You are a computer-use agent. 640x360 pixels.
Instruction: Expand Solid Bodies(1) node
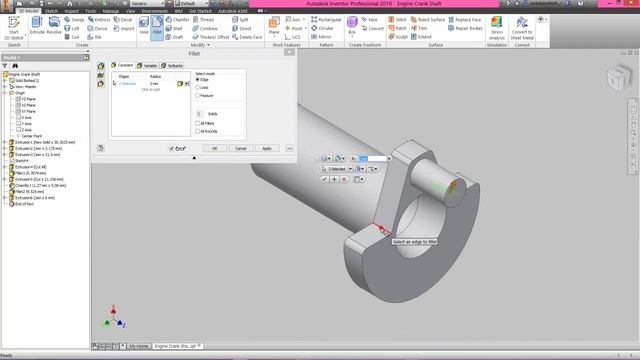(x=5, y=81)
